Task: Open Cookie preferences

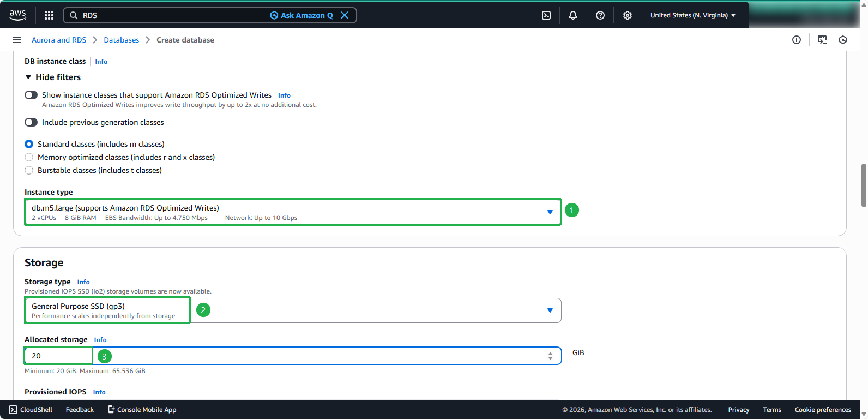Action: (823, 410)
